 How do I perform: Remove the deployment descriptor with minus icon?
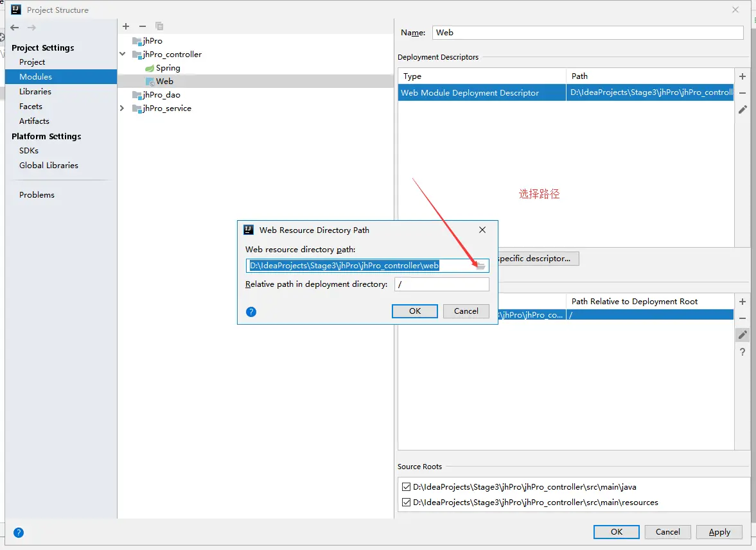[x=743, y=93]
